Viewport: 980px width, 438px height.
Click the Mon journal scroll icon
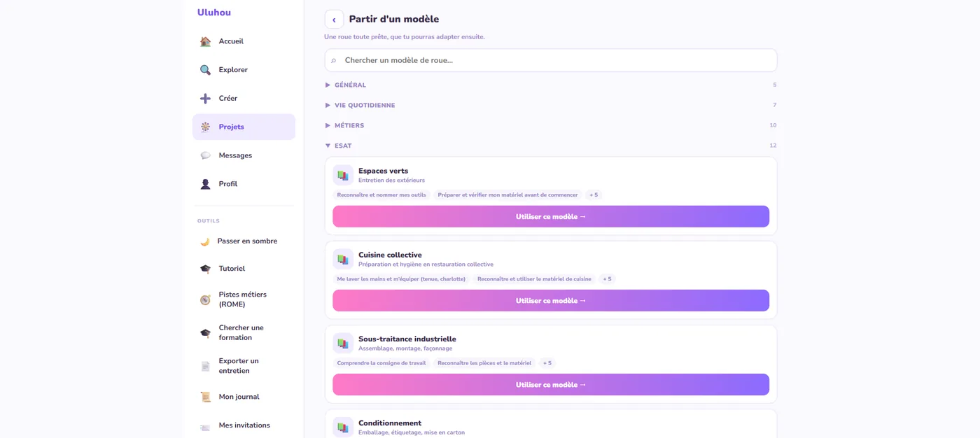(205, 397)
